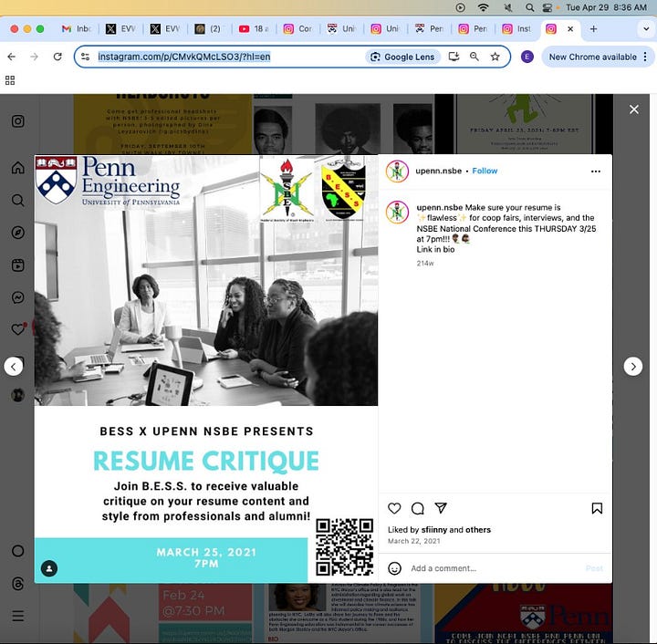Click others in liked by line
The height and width of the screenshot is (644, 657).
point(478,530)
